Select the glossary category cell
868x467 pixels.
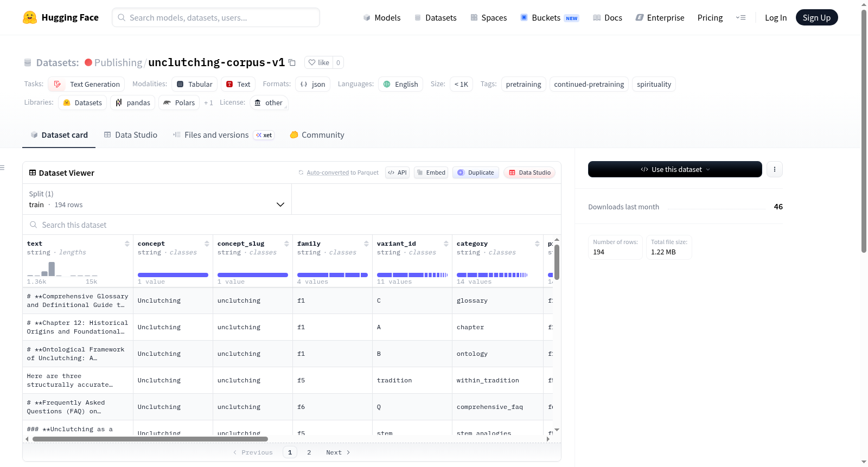pos(497,300)
